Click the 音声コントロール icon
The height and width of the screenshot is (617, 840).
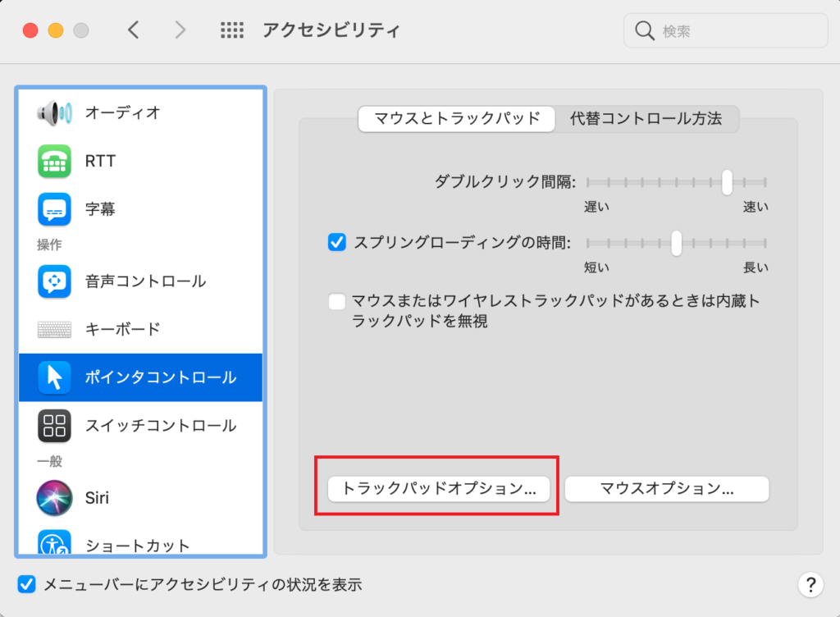54,281
